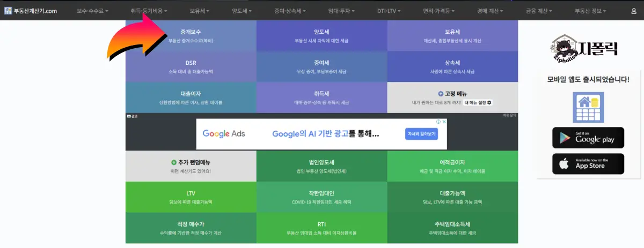Click the calculator app icon under 모바일 앱
The height and width of the screenshot is (248, 644).
(588, 108)
